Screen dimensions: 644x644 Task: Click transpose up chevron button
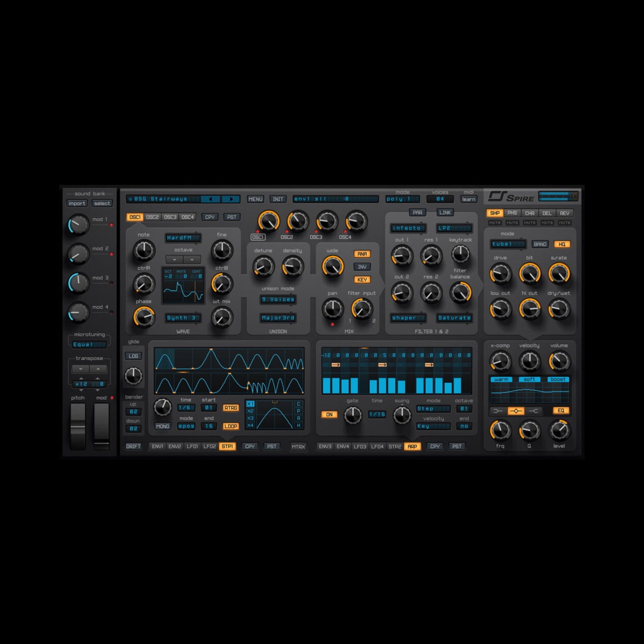click(x=98, y=369)
